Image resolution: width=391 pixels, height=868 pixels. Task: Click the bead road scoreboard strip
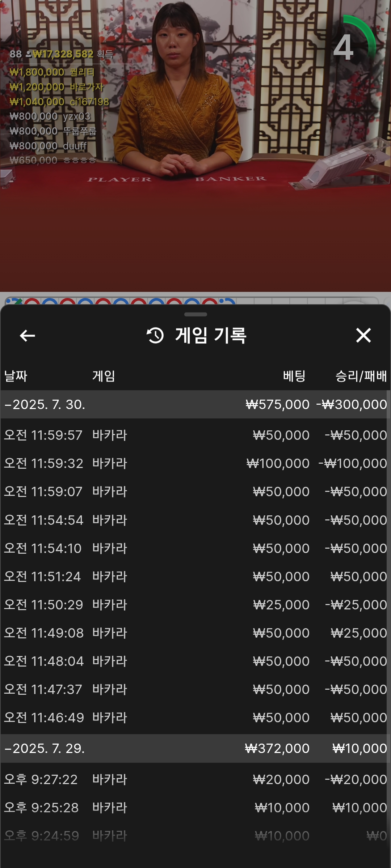192,301
